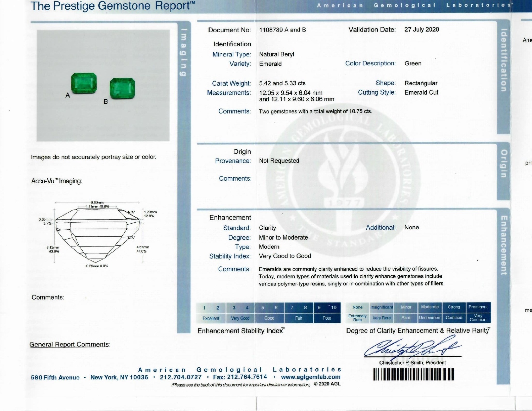This screenshot has height=411, width=532.
Task: Click carat weight '5.42 and 5.33 cts'
Action: pos(282,83)
